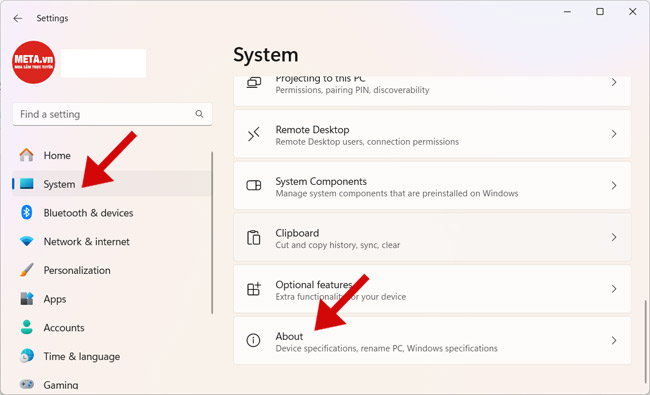
Task: Click the magnifier search icon
Action: pyautogui.click(x=199, y=114)
